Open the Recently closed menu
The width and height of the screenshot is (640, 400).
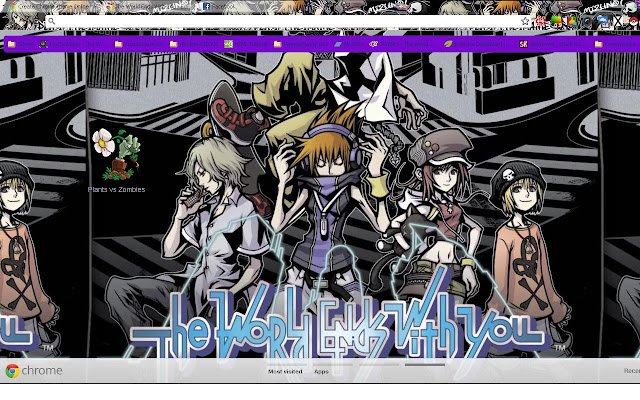[631, 371]
